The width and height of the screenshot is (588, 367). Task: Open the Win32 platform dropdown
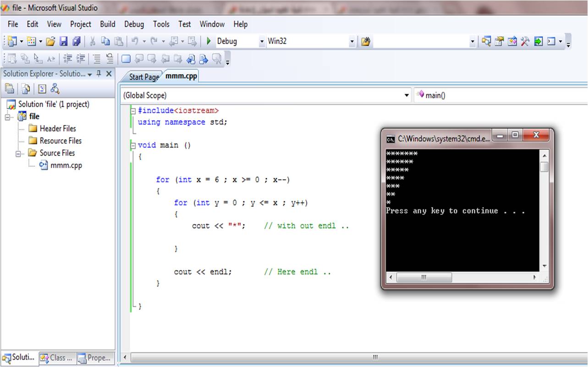[x=352, y=41]
